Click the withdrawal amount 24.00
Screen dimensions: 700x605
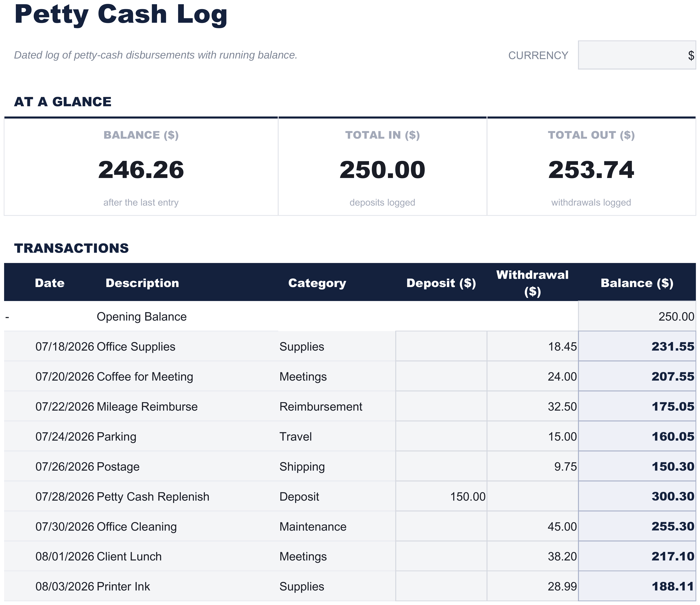pos(532,376)
